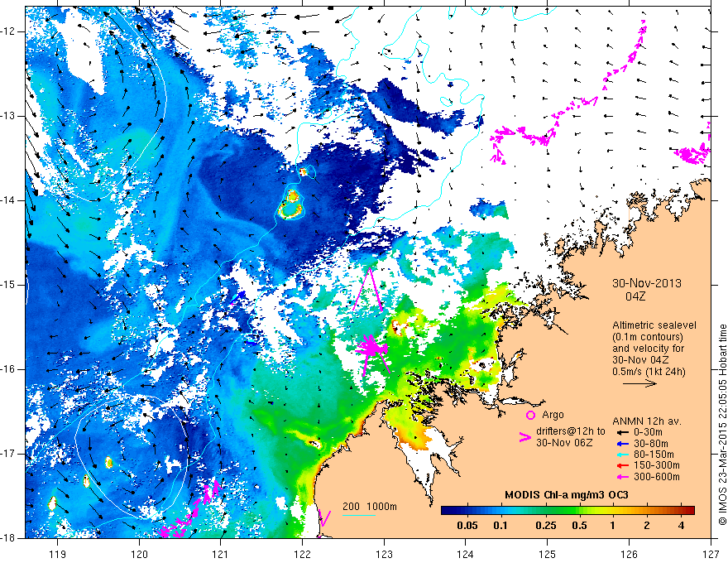Image resolution: width=728 pixels, height=563 pixels.
Task: Click the magenta drifters arrowhead legend symbol
Action: click(524, 437)
